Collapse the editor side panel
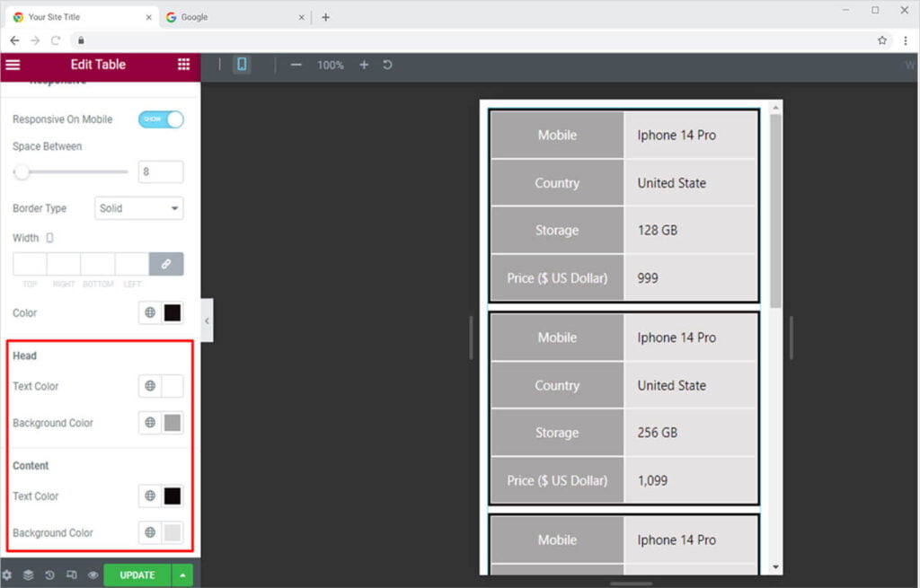The width and height of the screenshot is (920, 588). (x=207, y=320)
